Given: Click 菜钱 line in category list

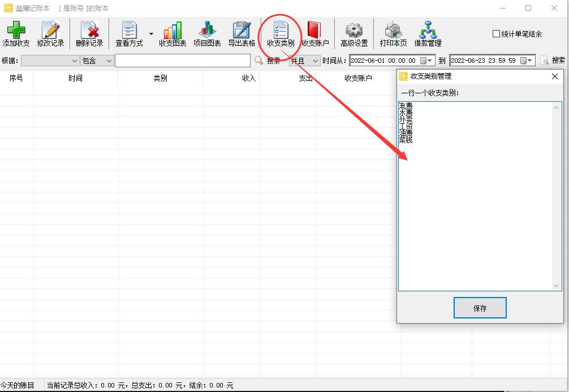Looking at the screenshot, I should coord(406,140).
